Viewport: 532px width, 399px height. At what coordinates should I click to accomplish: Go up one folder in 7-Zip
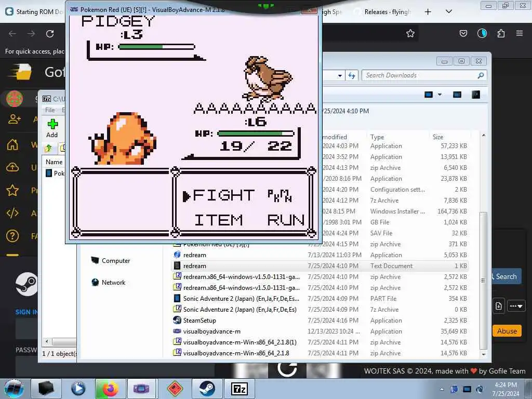click(x=48, y=148)
